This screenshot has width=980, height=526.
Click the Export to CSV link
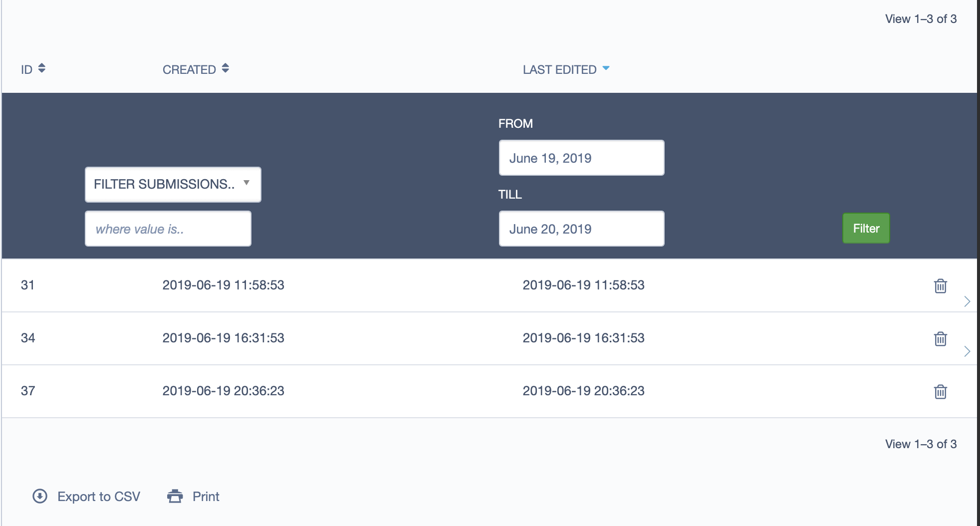pos(99,496)
